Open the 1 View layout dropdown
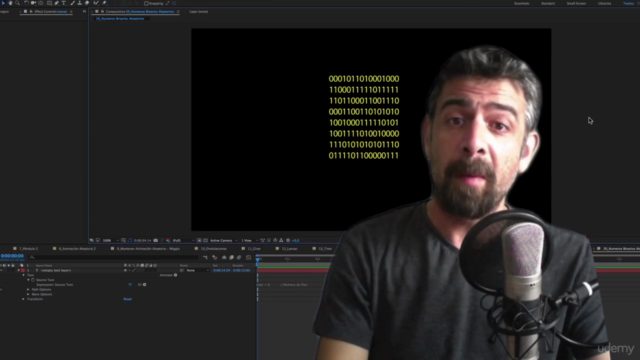This screenshot has height=360, width=640. pos(249,240)
